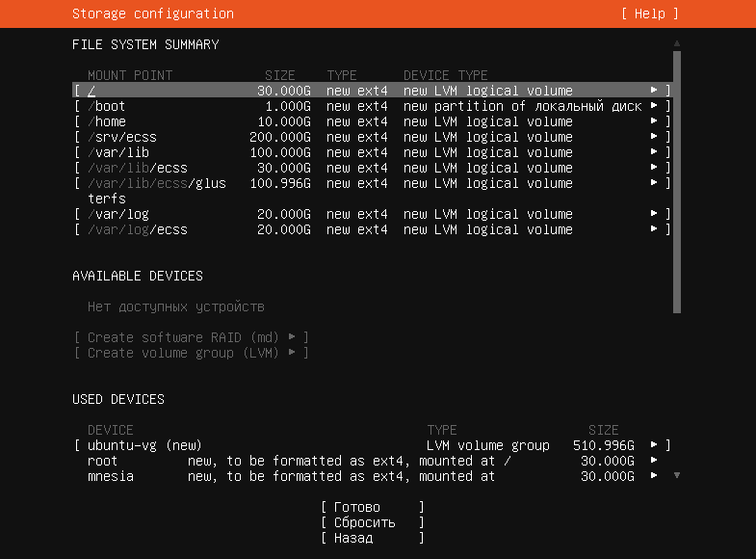Go back with the Назад button

click(372, 538)
